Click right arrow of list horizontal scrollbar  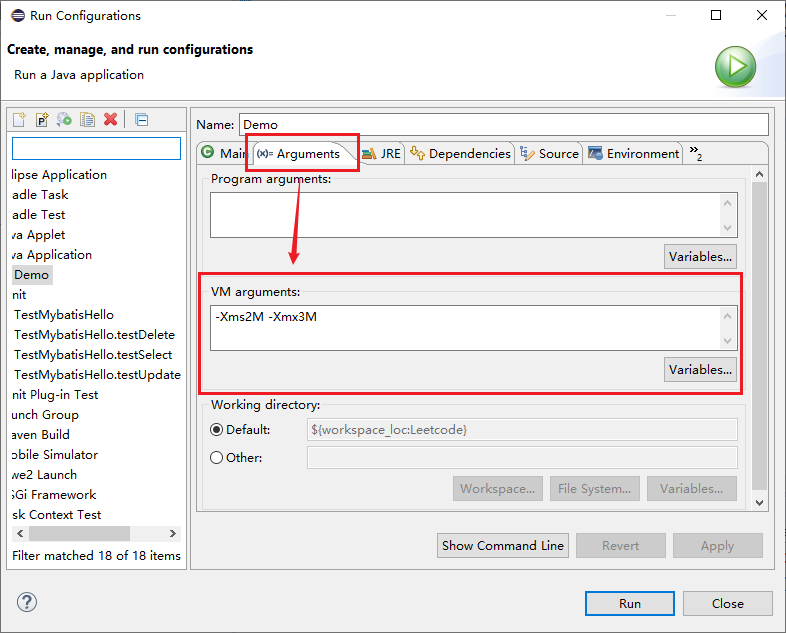tap(172, 533)
